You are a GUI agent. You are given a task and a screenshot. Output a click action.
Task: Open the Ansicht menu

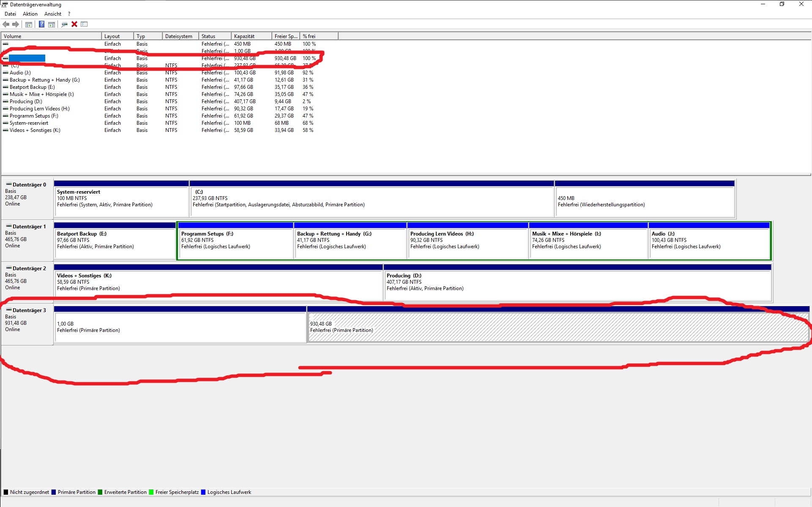point(53,14)
